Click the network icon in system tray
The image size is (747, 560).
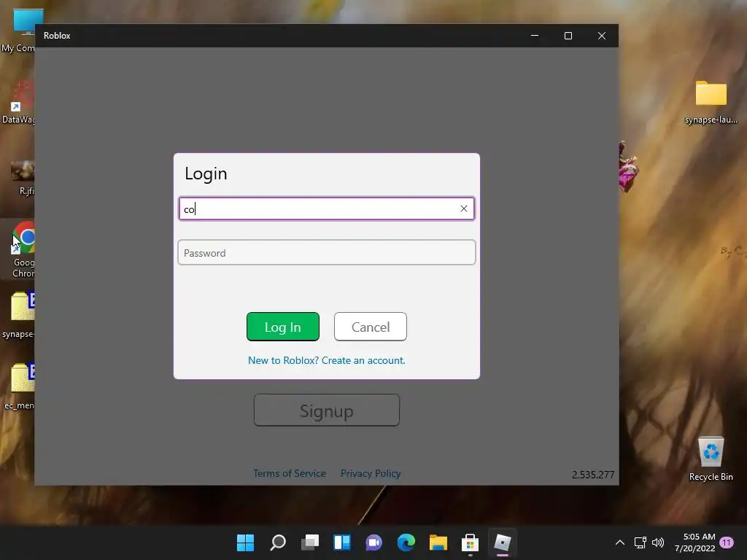click(x=640, y=542)
